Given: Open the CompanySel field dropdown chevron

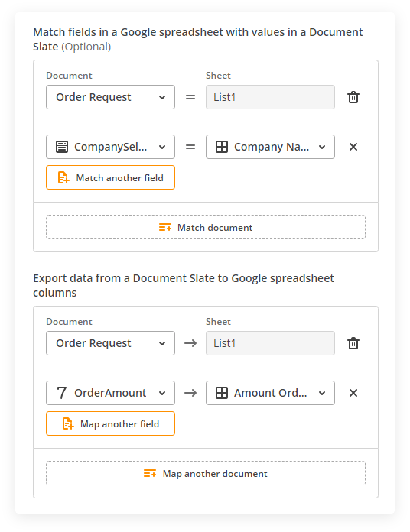Looking at the screenshot, I should [x=162, y=147].
